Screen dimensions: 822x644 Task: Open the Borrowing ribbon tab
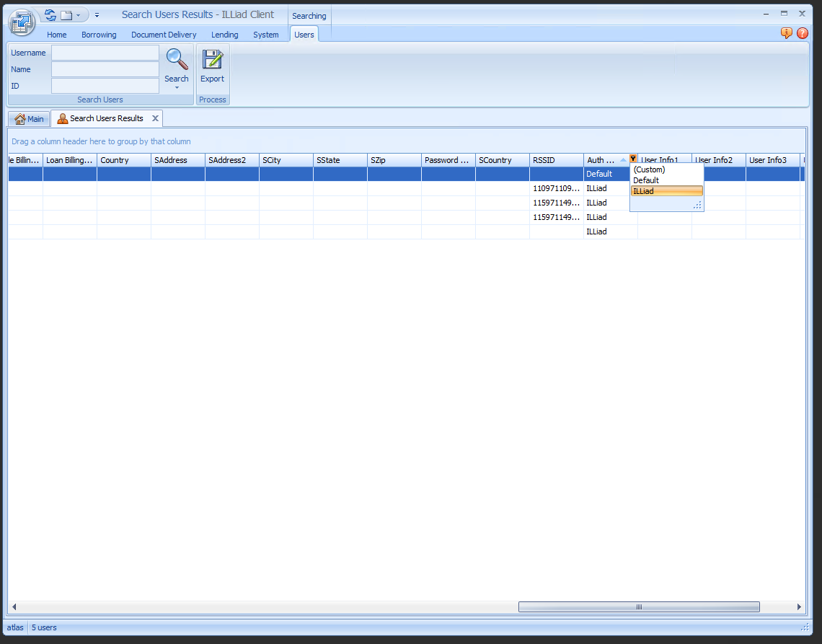pos(99,35)
